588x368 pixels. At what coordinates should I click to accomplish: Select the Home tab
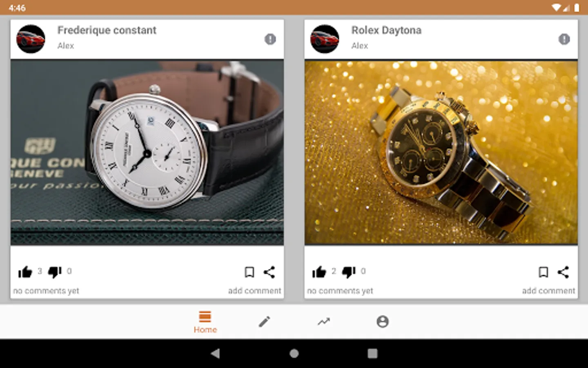pyautogui.click(x=205, y=322)
